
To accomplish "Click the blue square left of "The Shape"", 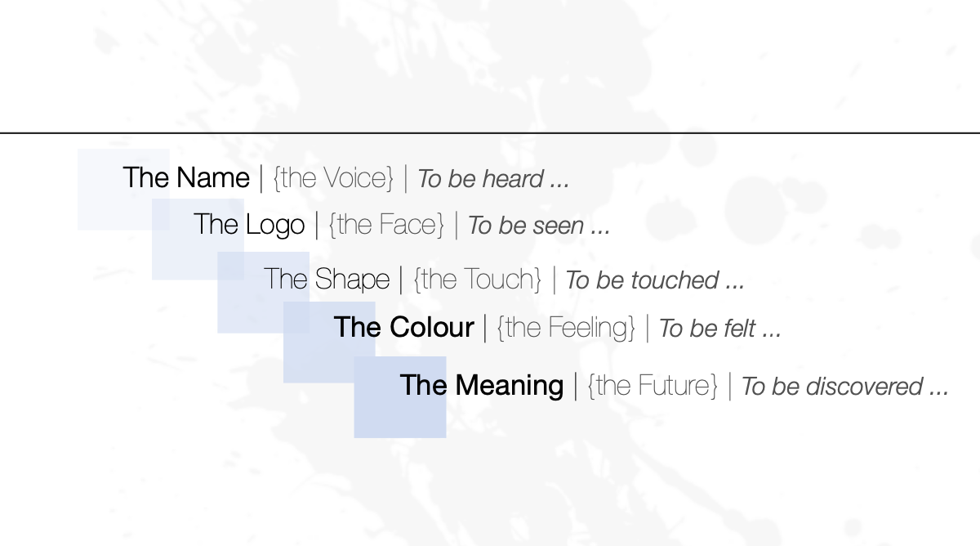I will pos(263,292).
